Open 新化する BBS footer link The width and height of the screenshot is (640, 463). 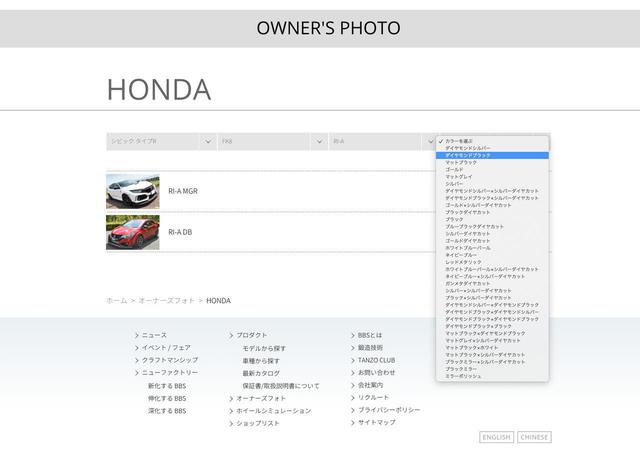(x=167, y=386)
